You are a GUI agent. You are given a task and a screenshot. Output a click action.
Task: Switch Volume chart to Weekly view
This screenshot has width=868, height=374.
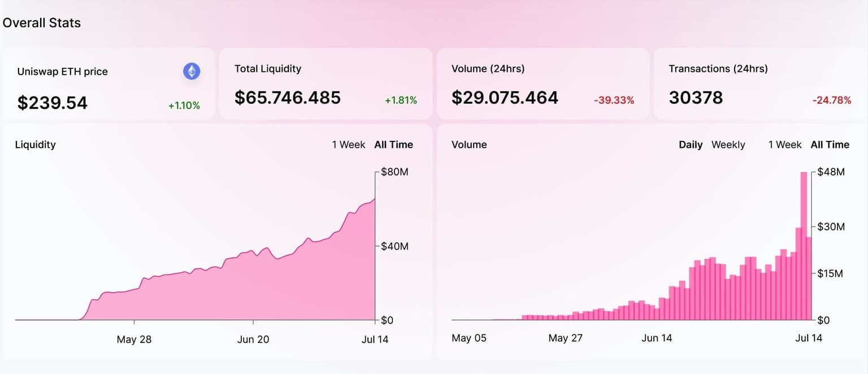728,145
